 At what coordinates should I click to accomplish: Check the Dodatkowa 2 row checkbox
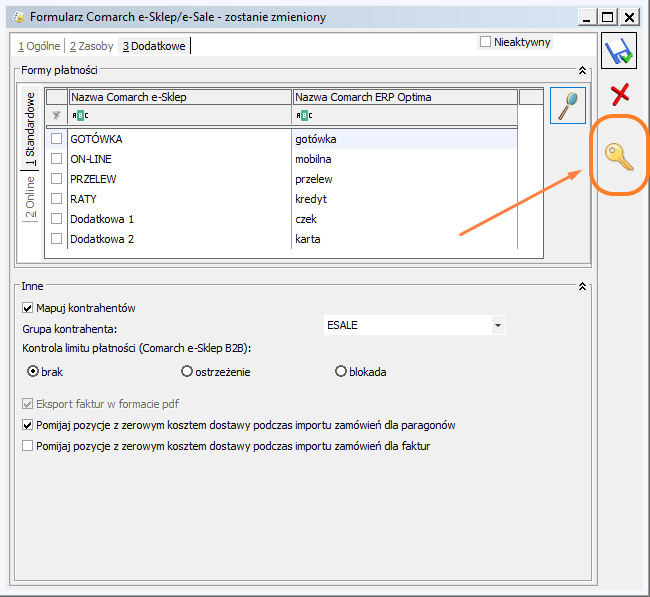[56, 238]
